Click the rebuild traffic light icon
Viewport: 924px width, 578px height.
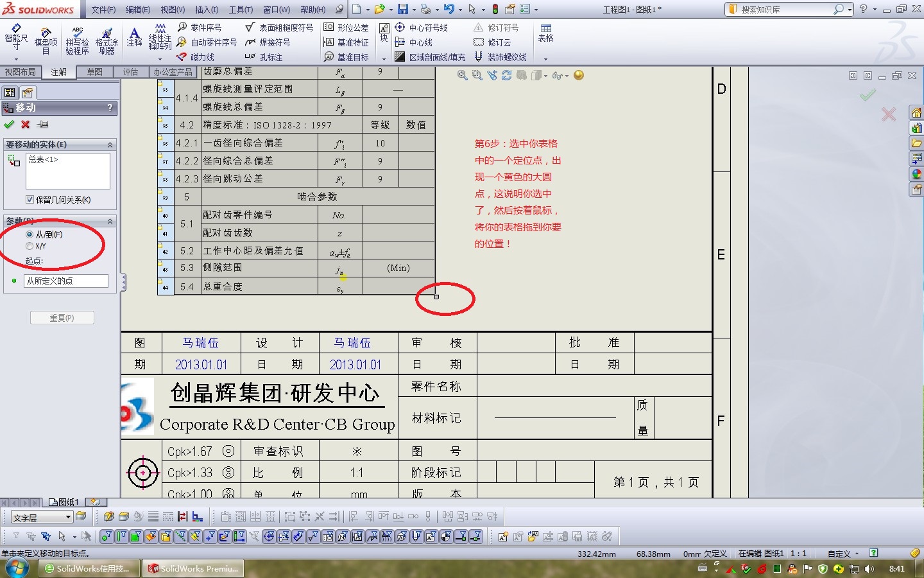tap(495, 9)
